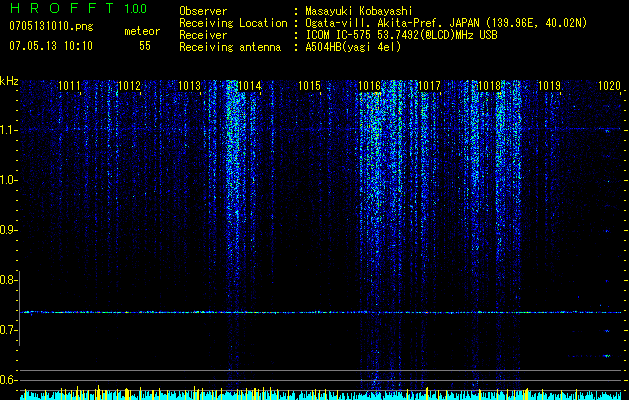Click the 1.1 kHz axis label
This screenshot has height=400, width=629.
click(8, 130)
